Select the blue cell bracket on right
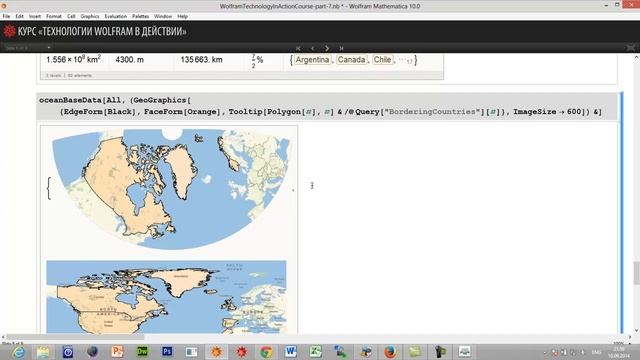Image resolution: width=640 pixels, height=360 pixels. click(622, 212)
